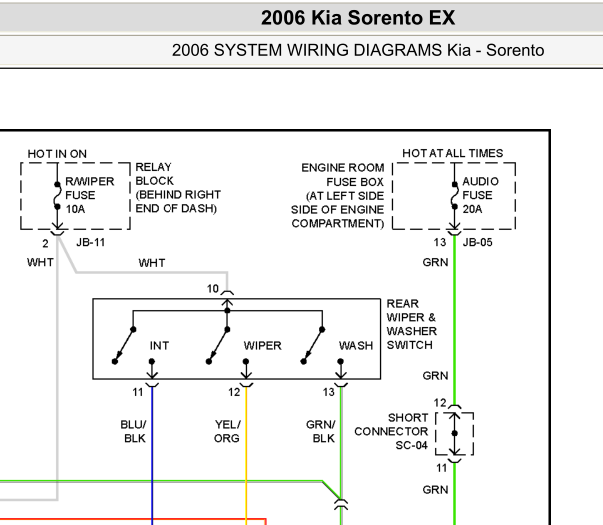Screen dimensions: 603x525
Task: Click the HOT AT ALL TIMES label
Action: click(453, 153)
